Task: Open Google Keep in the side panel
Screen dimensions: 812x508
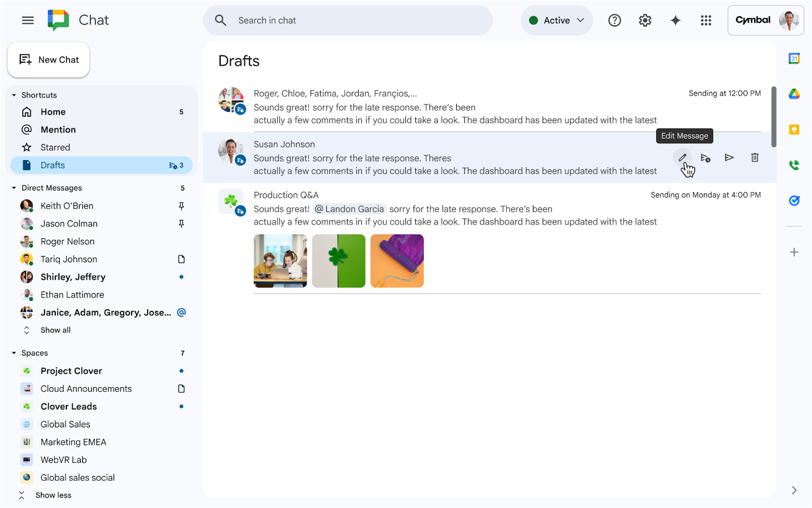Action: click(794, 129)
